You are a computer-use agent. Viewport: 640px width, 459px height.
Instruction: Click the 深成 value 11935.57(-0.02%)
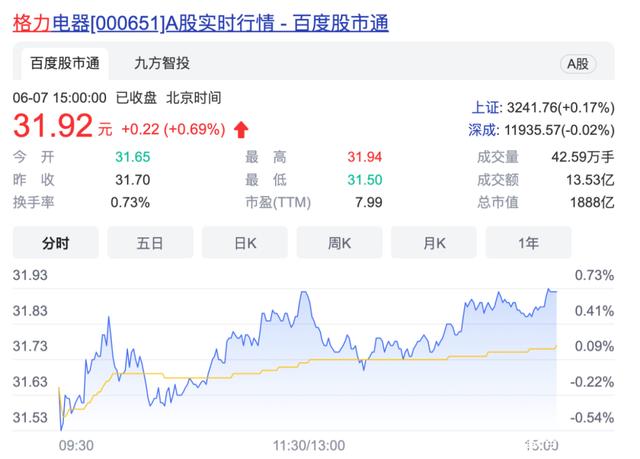[x=559, y=130]
